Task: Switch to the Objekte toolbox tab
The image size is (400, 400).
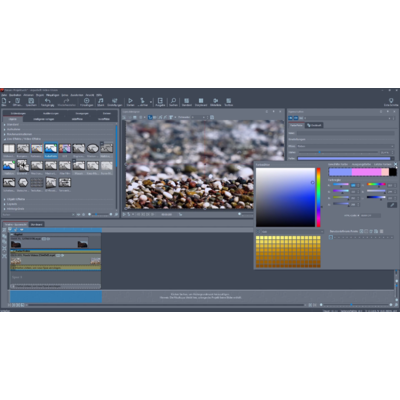Action: pyautogui.click(x=13, y=119)
